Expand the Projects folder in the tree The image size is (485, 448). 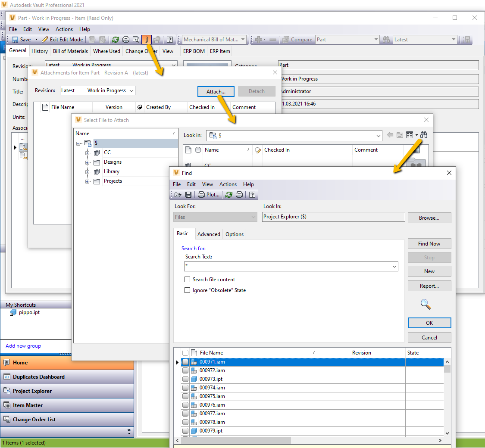click(x=88, y=181)
